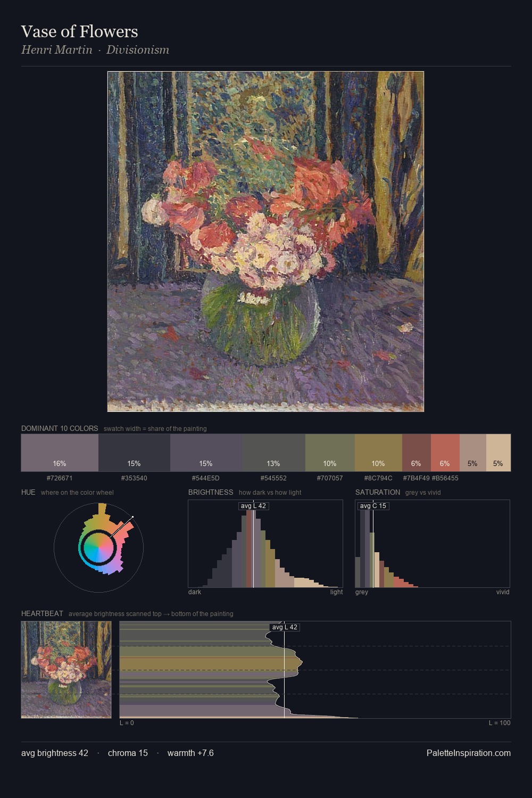This screenshot has width=532, height=798.
Task: Open the PaletteInspiration.com link
Action: coord(469,753)
